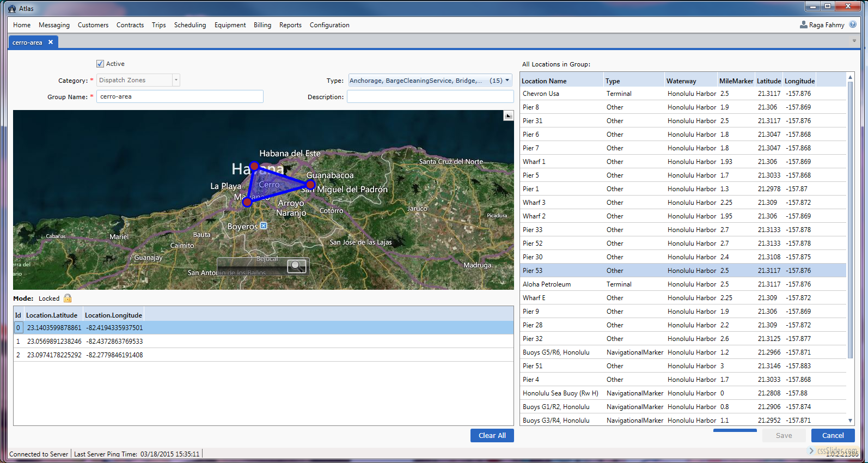Sort by Location Name column header

click(x=561, y=81)
